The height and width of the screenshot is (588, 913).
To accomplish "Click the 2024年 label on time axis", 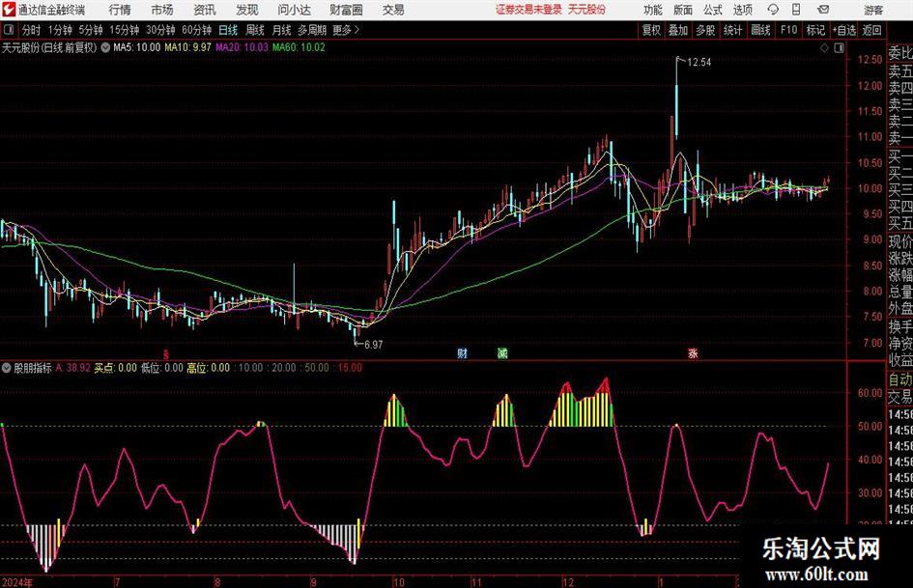I will [16, 582].
